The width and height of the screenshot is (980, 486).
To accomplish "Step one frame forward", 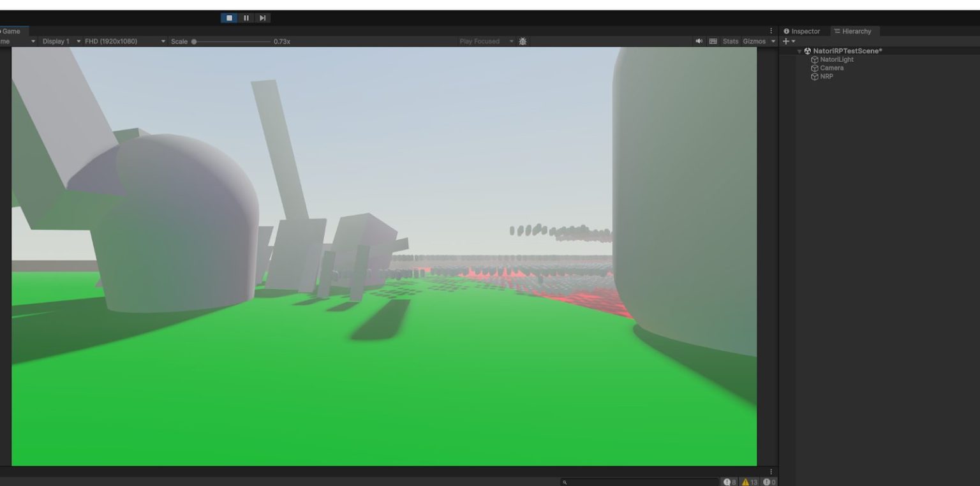I will pyautogui.click(x=262, y=17).
